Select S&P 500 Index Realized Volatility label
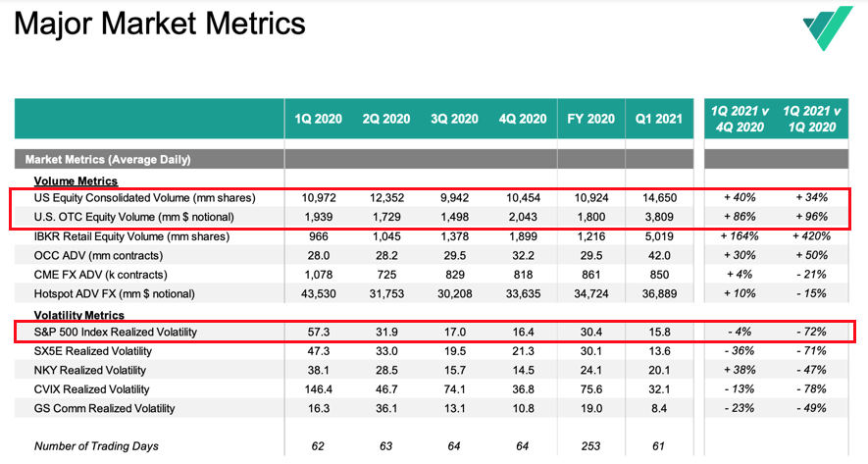 (115, 333)
